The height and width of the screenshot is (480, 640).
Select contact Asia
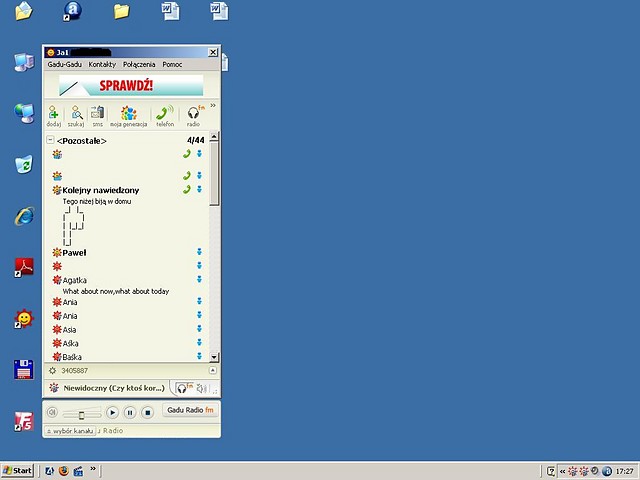(x=69, y=329)
